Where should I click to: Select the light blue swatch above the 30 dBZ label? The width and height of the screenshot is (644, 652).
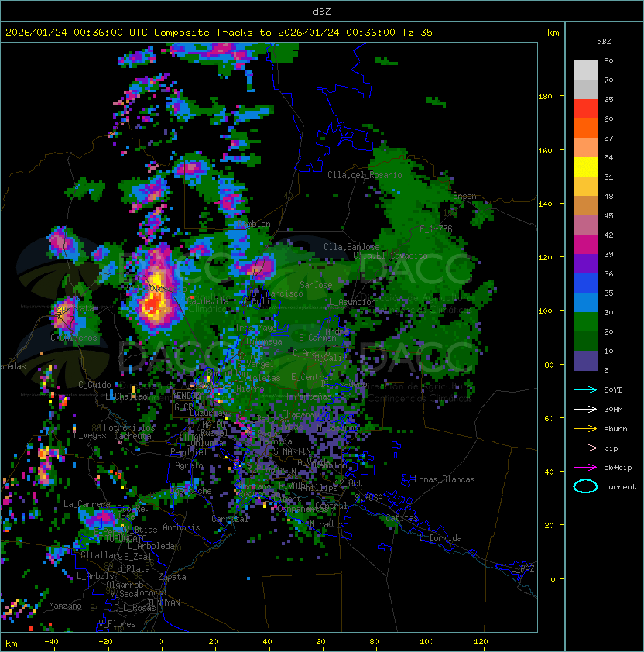tap(585, 302)
